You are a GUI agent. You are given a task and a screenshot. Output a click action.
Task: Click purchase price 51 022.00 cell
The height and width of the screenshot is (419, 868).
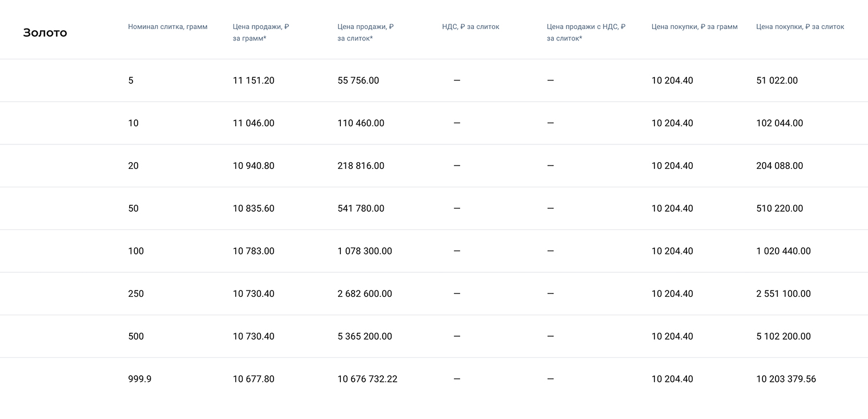[x=777, y=80]
